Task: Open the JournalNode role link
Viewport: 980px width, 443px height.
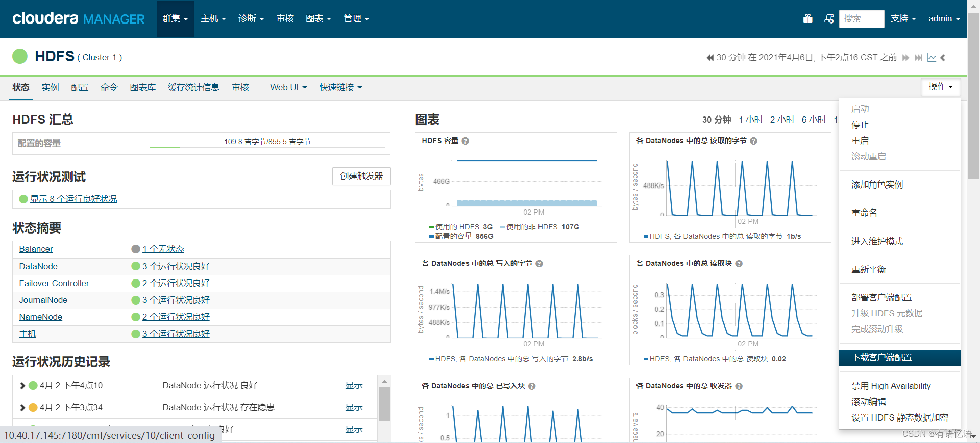Action: pyautogui.click(x=43, y=300)
